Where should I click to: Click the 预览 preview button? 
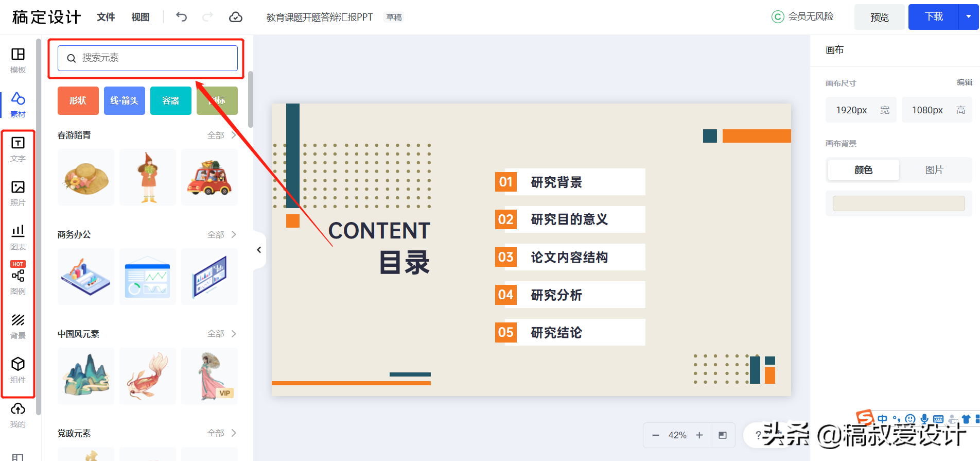coord(879,17)
